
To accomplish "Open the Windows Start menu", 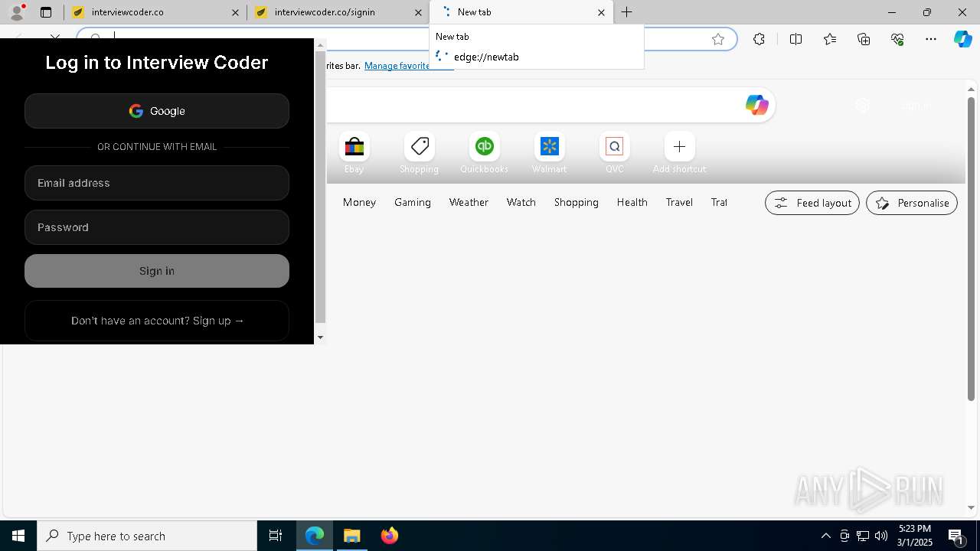I will [18, 536].
